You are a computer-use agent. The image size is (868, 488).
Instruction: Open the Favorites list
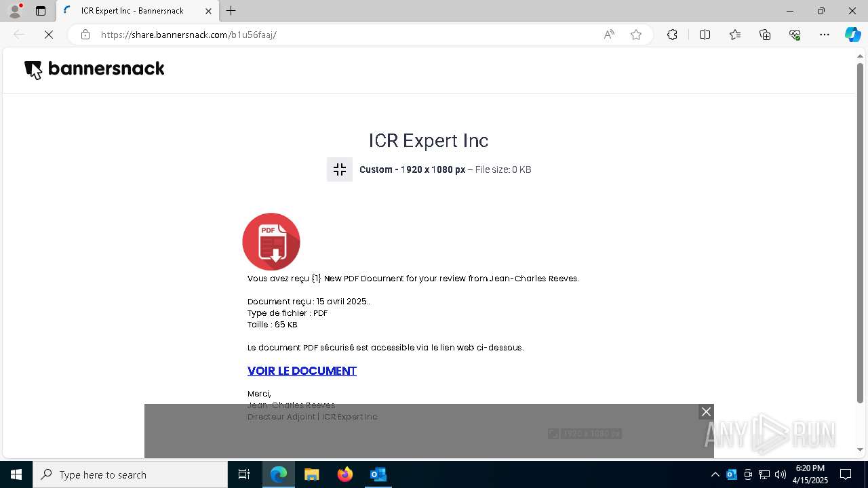735,35
